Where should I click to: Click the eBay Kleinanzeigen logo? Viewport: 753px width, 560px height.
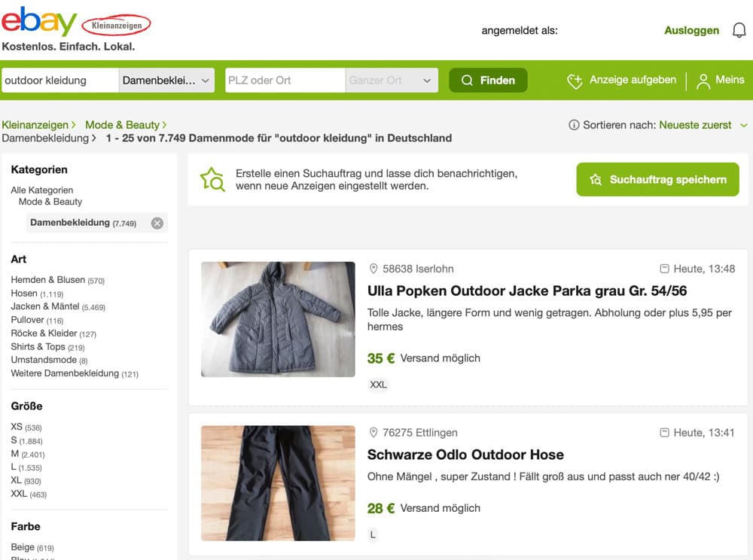click(x=76, y=22)
